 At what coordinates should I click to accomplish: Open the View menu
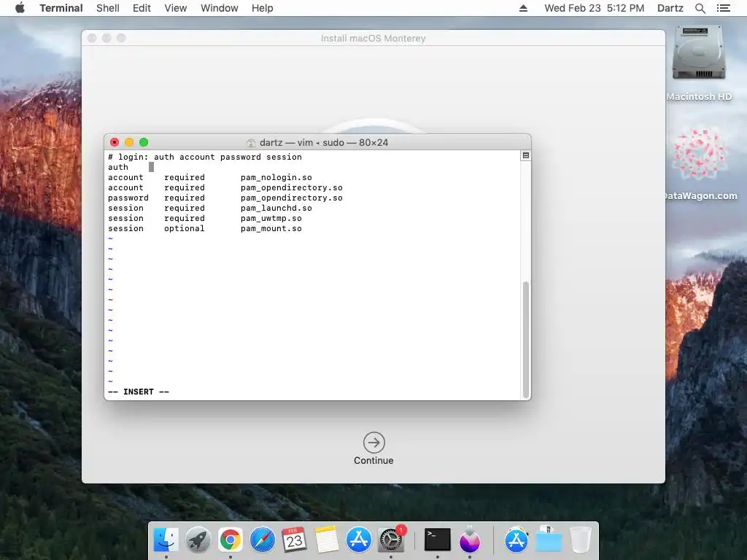pos(175,8)
